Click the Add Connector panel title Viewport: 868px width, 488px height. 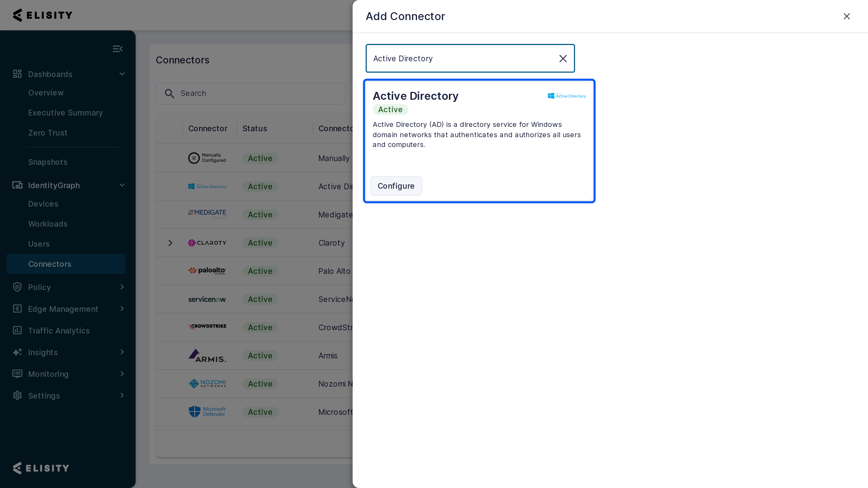tap(405, 16)
